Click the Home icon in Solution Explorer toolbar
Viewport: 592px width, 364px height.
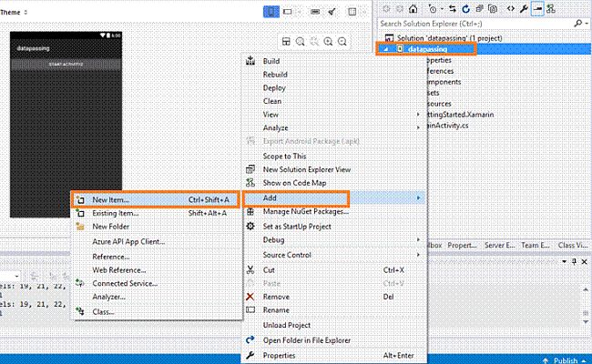coord(413,9)
